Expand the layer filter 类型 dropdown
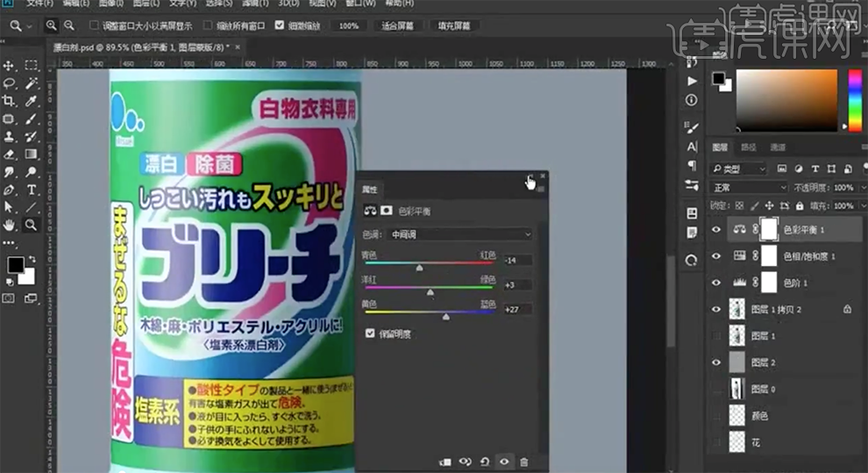The height and width of the screenshot is (473, 868). pyautogui.click(x=739, y=168)
